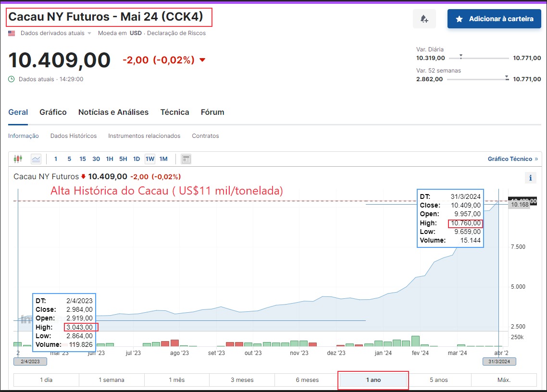Open the Notícias e Análises tab
547x392 pixels.
coord(113,112)
